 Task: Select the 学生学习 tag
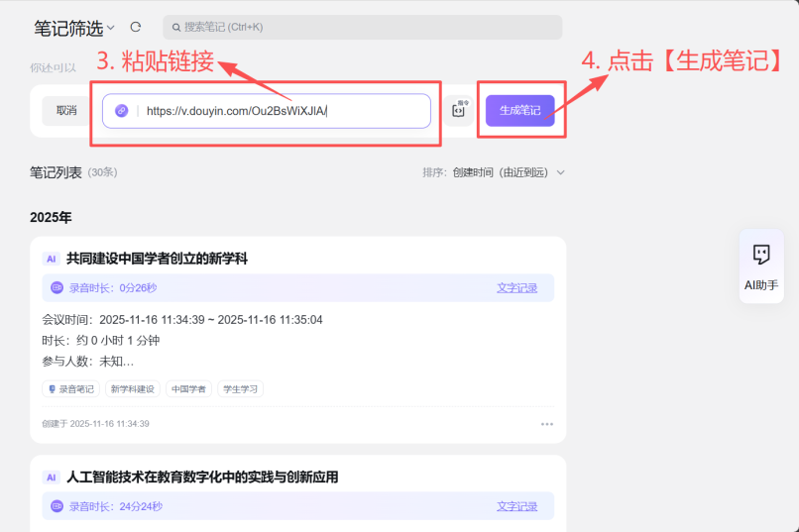click(x=240, y=389)
